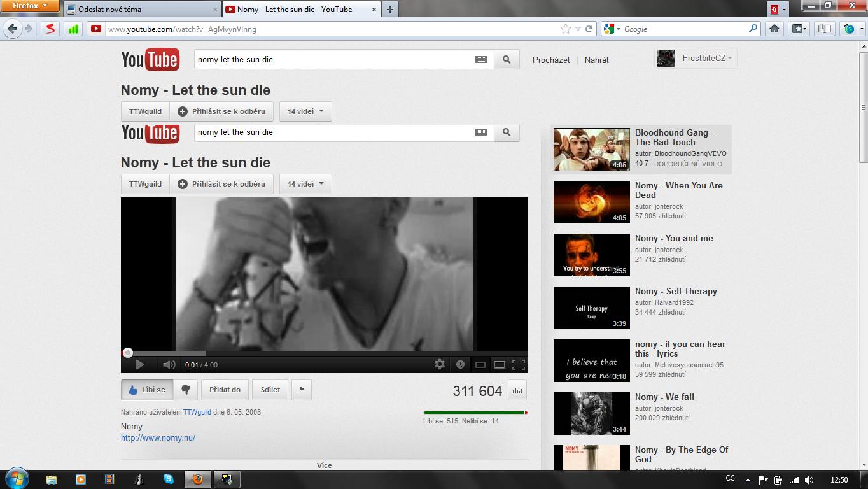Open the Nomy - You and me thumbnail
The image size is (868, 489).
tap(591, 255)
